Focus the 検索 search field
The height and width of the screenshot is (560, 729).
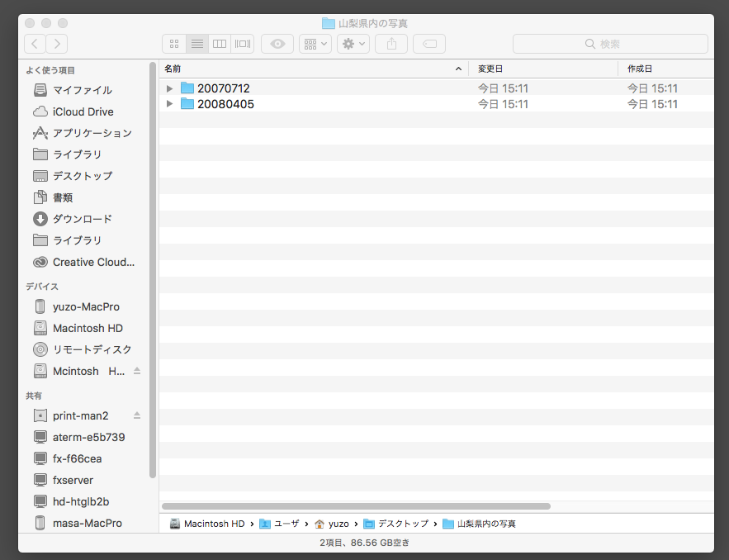610,44
